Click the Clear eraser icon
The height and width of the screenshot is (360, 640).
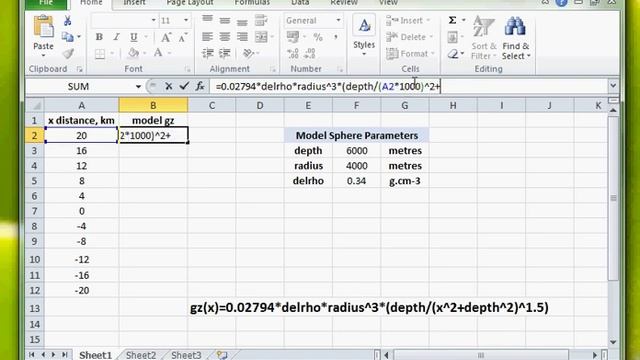tap(453, 53)
